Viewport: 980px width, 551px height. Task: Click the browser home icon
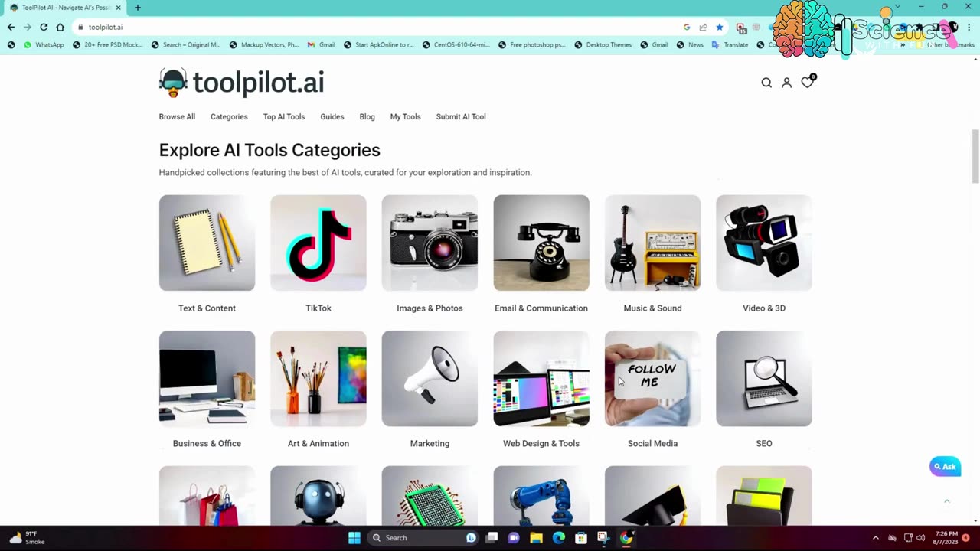click(x=60, y=27)
